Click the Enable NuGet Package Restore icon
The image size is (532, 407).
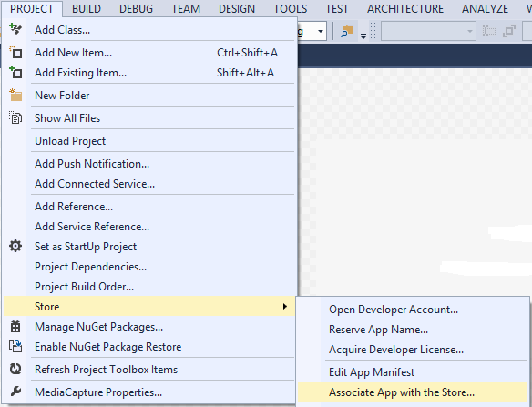(15, 346)
